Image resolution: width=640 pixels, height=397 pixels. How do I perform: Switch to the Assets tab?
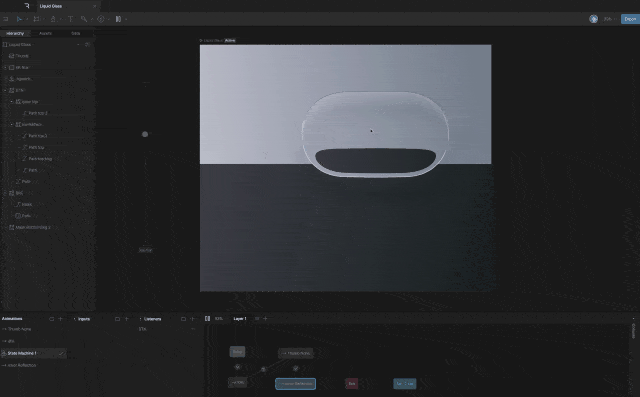pyautogui.click(x=45, y=33)
